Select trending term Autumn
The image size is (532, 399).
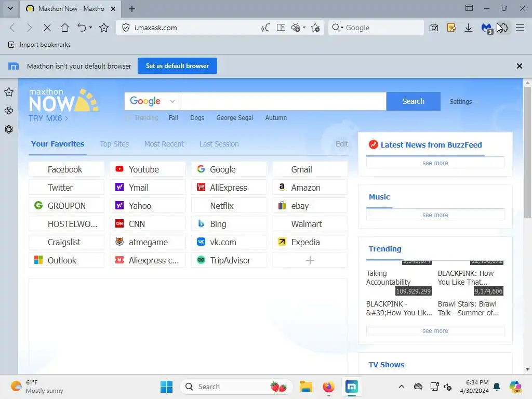276,118
